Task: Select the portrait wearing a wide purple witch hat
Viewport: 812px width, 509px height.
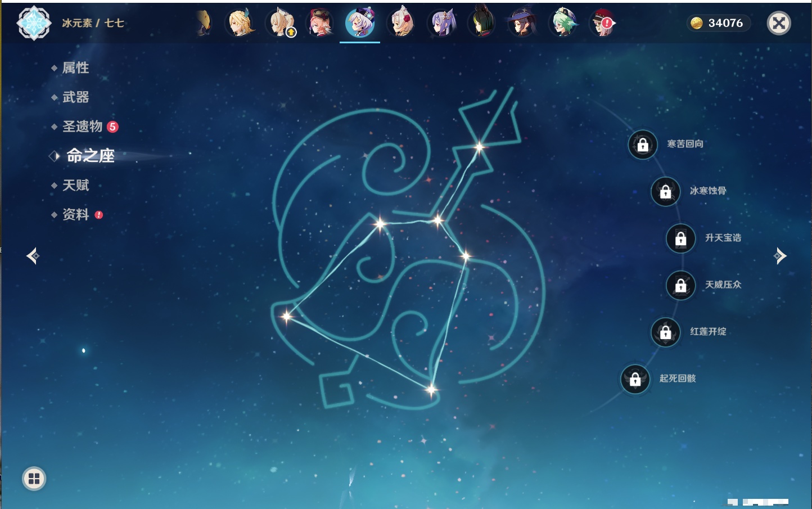Action: (522, 23)
